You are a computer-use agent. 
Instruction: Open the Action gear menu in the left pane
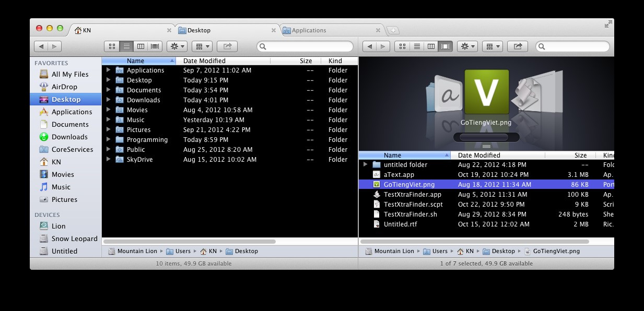[177, 46]
